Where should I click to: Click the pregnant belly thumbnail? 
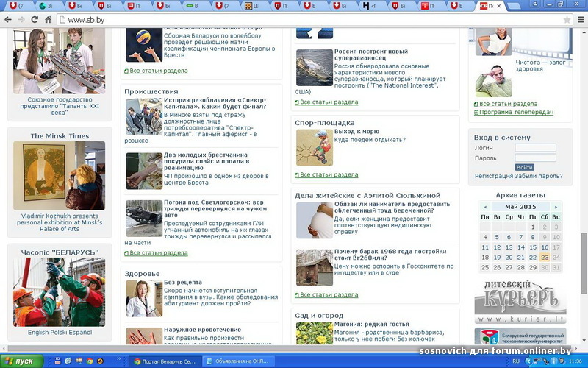[315, 220]
